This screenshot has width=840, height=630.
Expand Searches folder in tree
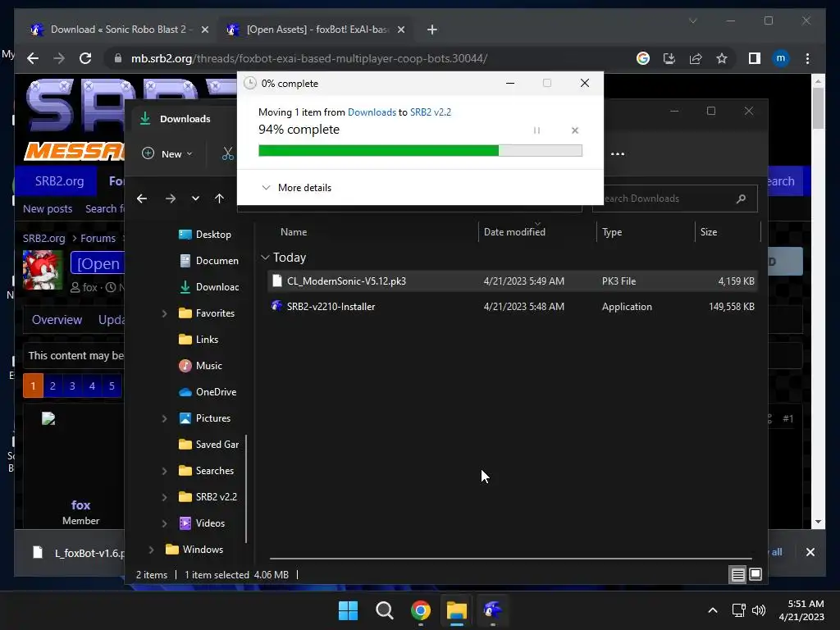[x=164, y=470]
